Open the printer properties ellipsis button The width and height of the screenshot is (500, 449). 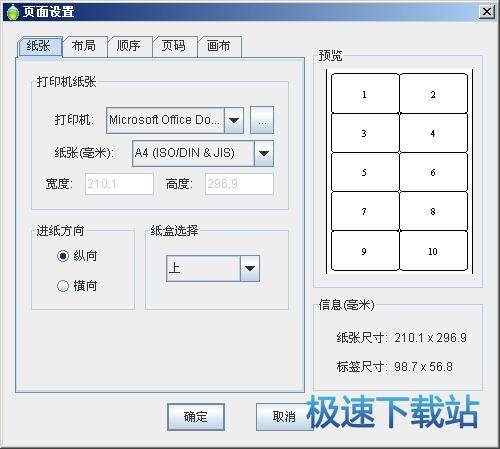click(262, 120)
